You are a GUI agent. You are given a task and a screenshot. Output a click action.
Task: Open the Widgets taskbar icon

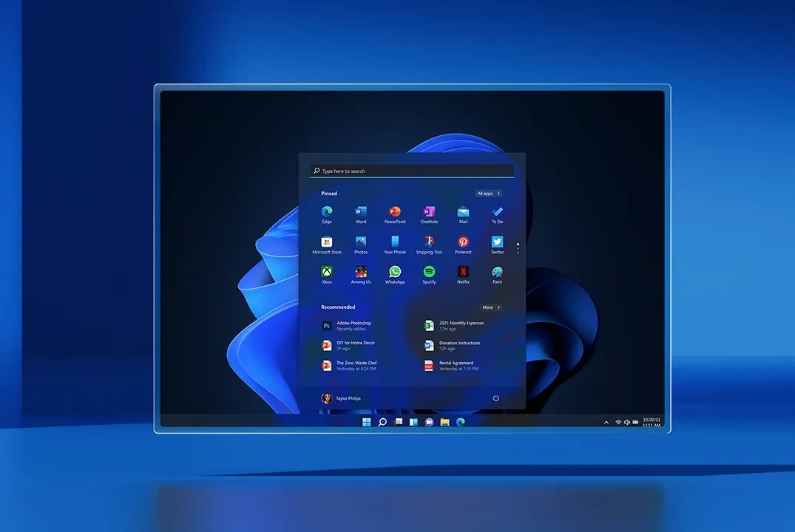coord(413,422)
